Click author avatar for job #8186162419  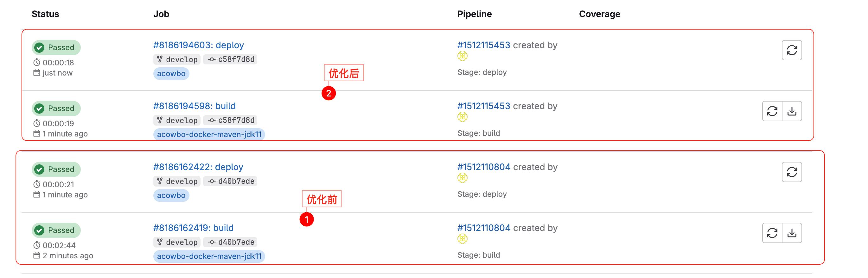[x=462, y=239]
